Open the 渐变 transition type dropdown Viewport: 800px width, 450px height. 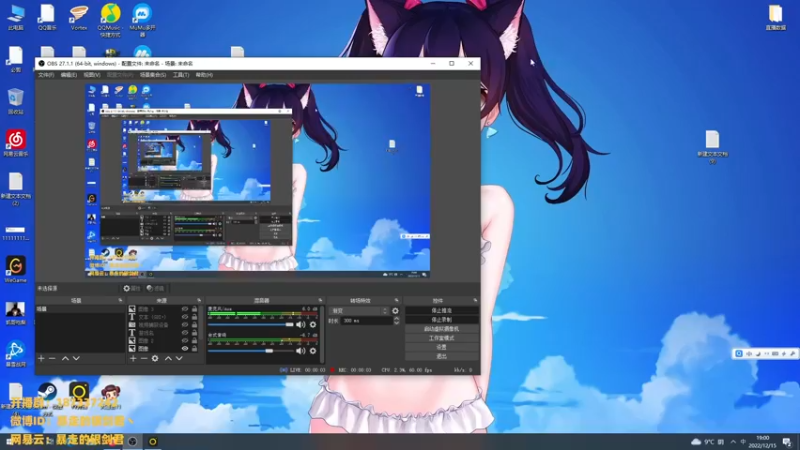pyautogui.click(x=359, y=311)
